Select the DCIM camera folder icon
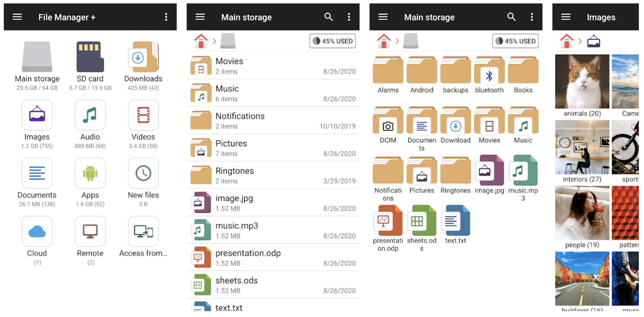 [x=388, y=122]
